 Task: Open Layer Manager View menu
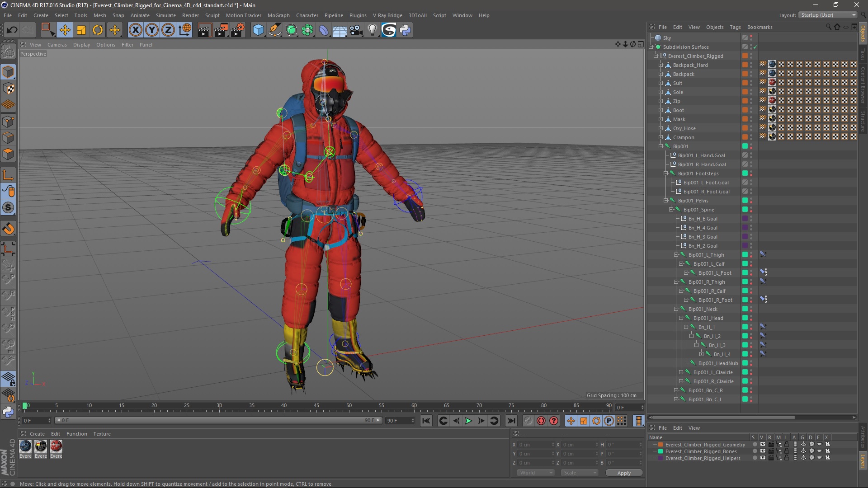point(694,428)
